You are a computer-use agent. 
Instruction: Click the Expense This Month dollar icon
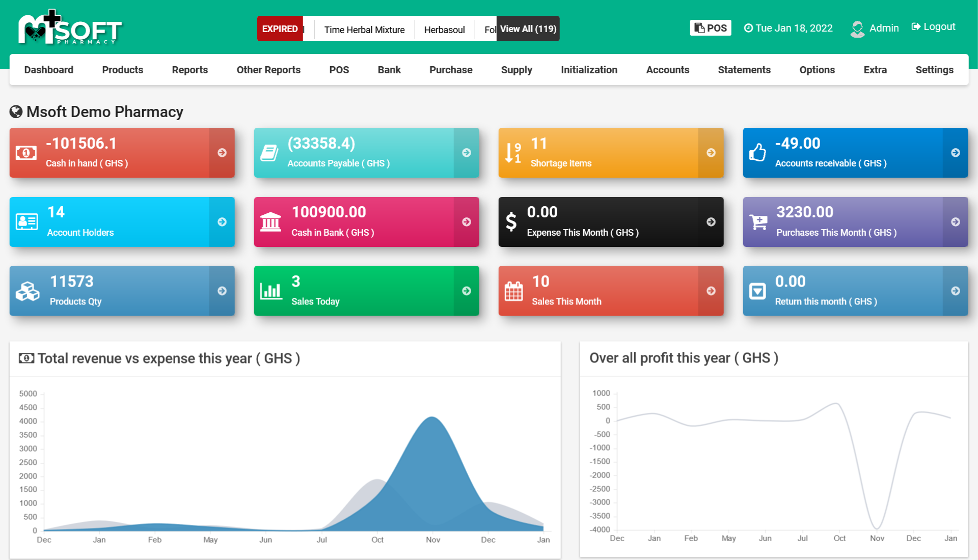click(511, 222)
